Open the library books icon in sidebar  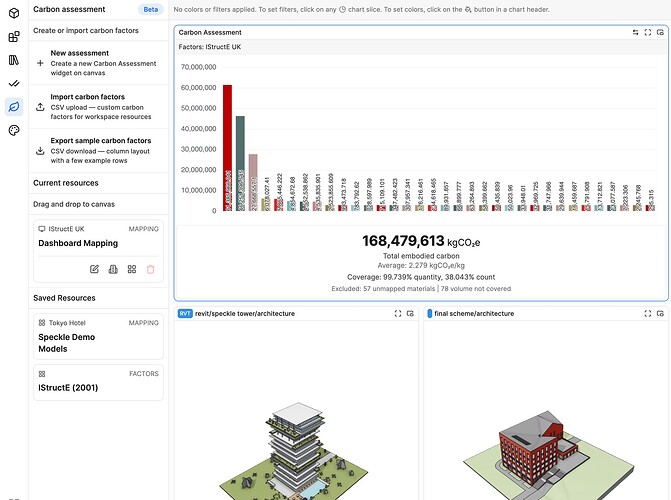[x=14, y=60]
